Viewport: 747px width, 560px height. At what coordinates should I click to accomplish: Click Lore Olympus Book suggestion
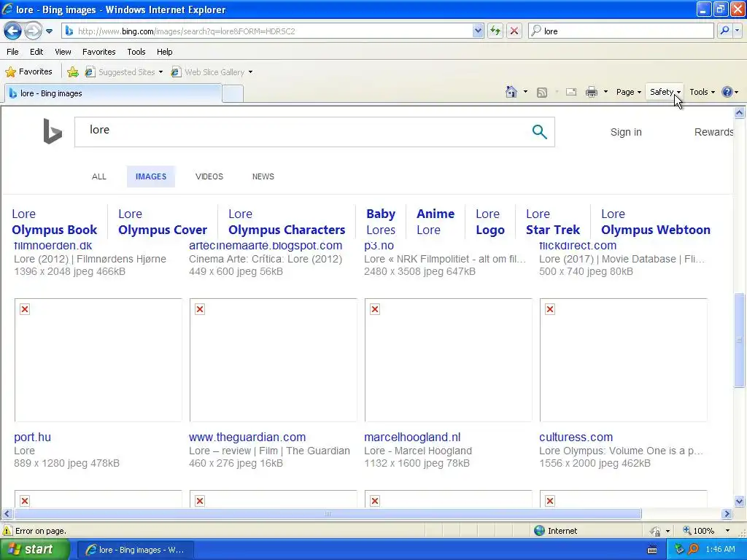(x=54, y=222)
